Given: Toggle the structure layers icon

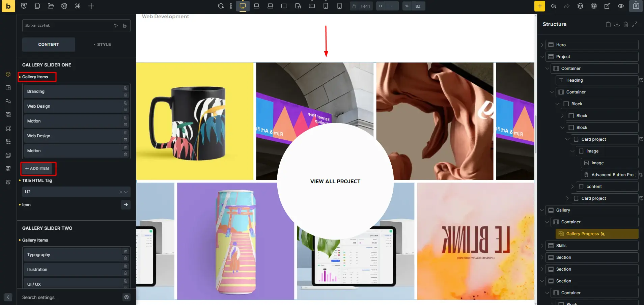Looking at the screenshot, I should (580, 6).
